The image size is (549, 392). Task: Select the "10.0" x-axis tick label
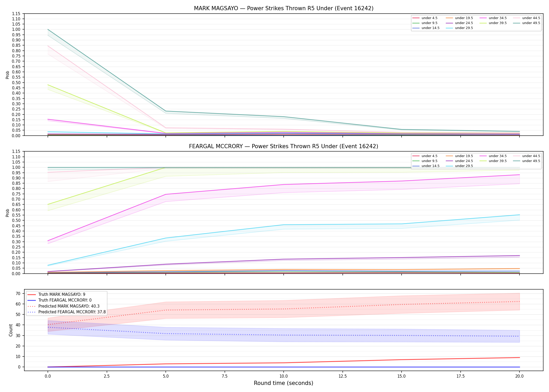283,376
